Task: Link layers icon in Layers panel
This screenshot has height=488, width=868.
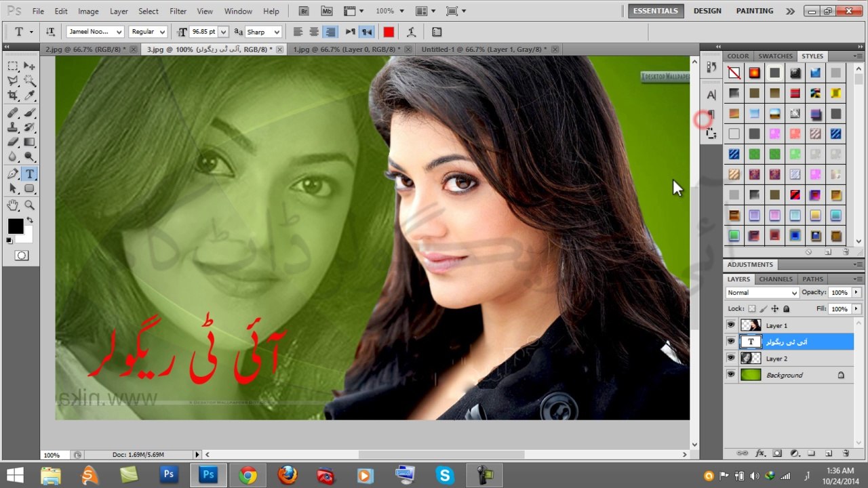Action: click(x=743, y=453)
